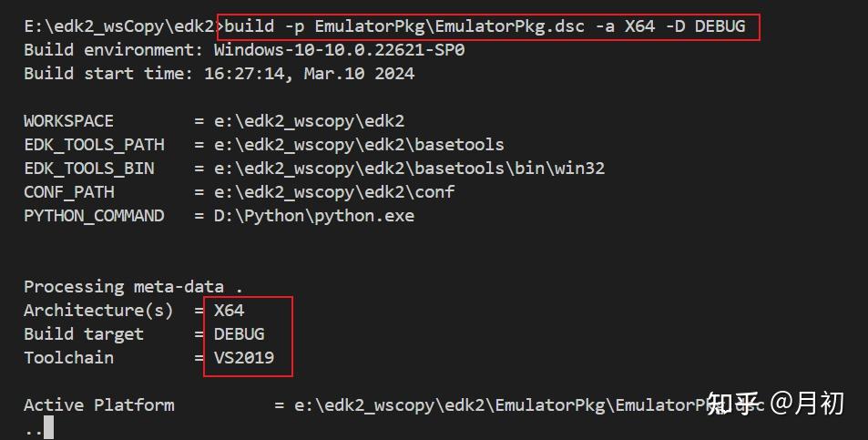The width and height of the screenshot is (868, 440).
Task: Click the Toolchain label
Action: [x=68, y=358]
